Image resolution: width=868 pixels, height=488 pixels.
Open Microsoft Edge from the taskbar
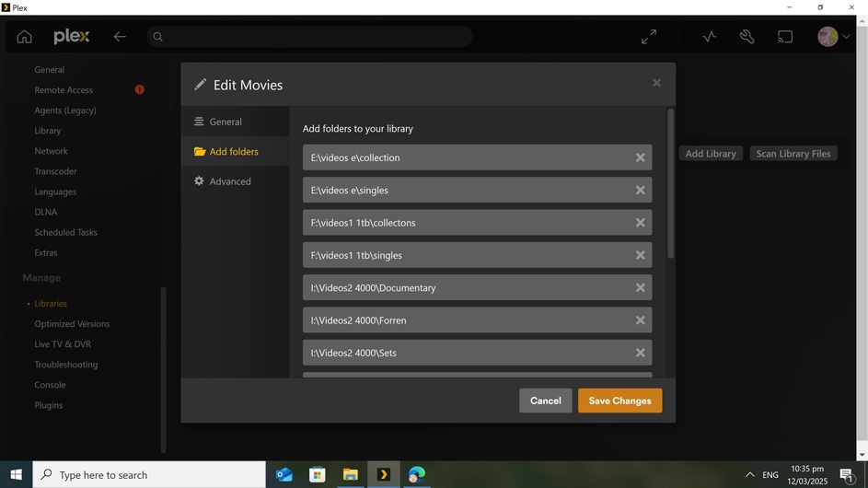click(417, 475)
